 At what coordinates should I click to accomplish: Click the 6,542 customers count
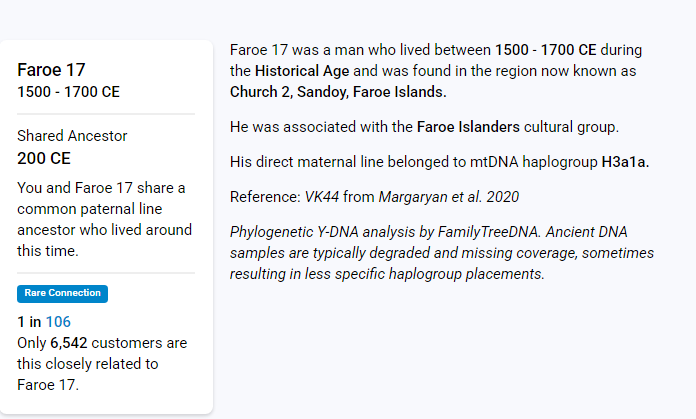(x=70, y=343)
